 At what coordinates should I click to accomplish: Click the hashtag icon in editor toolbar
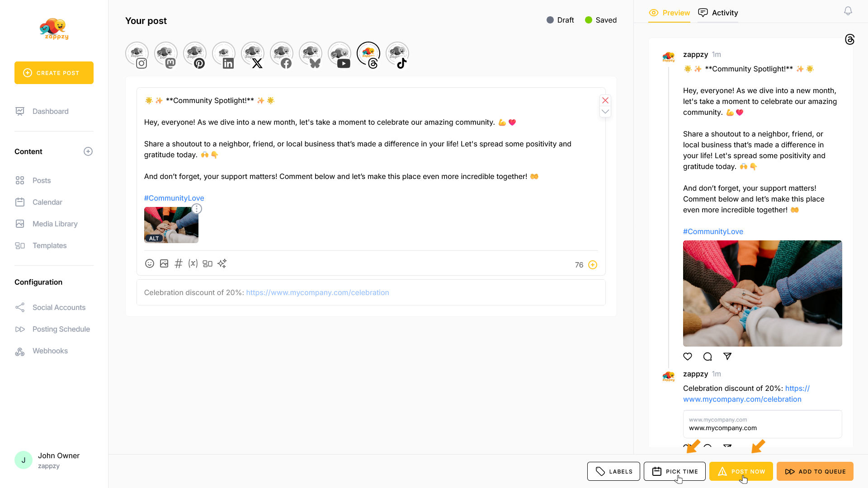[179, 263]
